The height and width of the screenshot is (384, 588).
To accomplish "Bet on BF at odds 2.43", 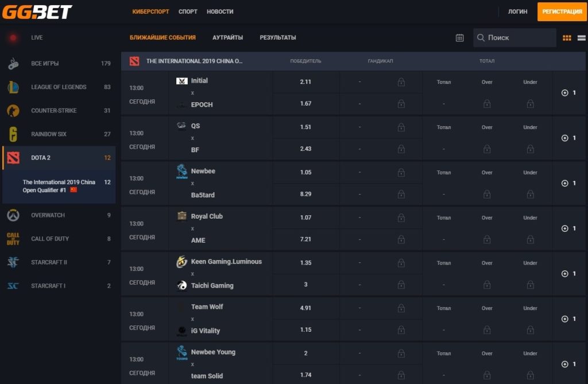I will [x=305, y=149].
